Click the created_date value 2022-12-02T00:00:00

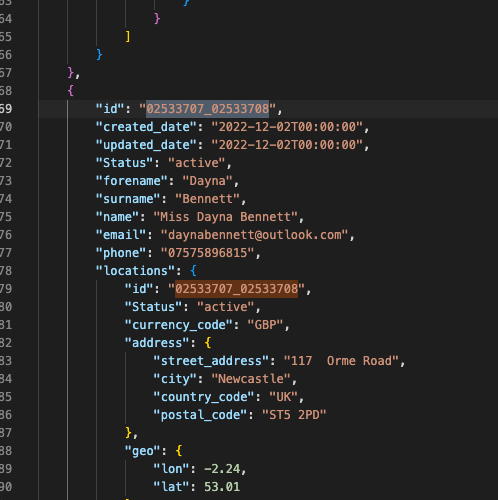287,127
